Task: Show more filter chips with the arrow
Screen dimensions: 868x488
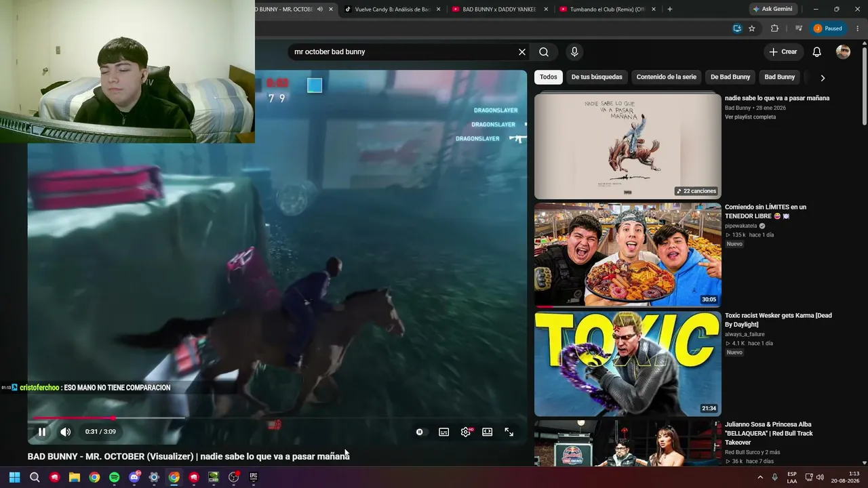Action: coord(823,77)
